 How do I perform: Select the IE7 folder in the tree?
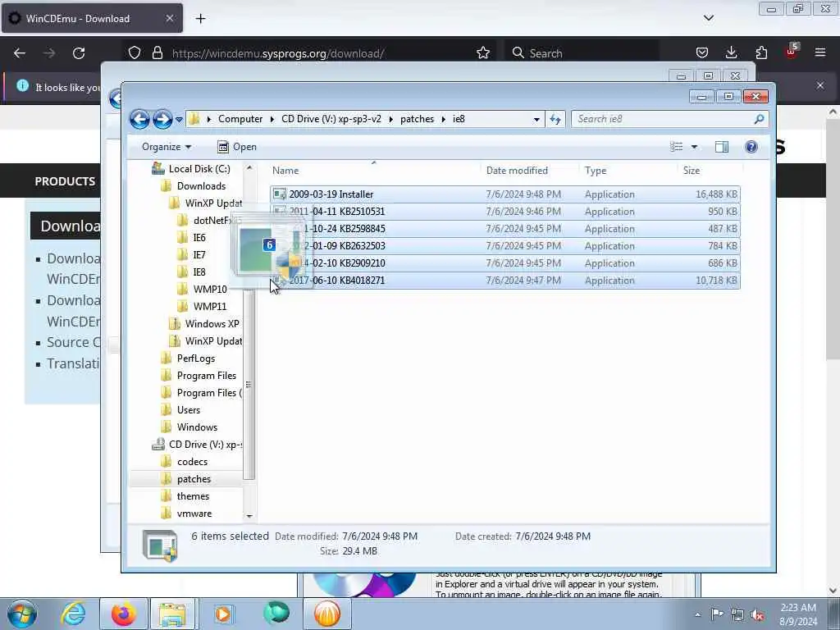pyautogui.click(x=199, y=254)
